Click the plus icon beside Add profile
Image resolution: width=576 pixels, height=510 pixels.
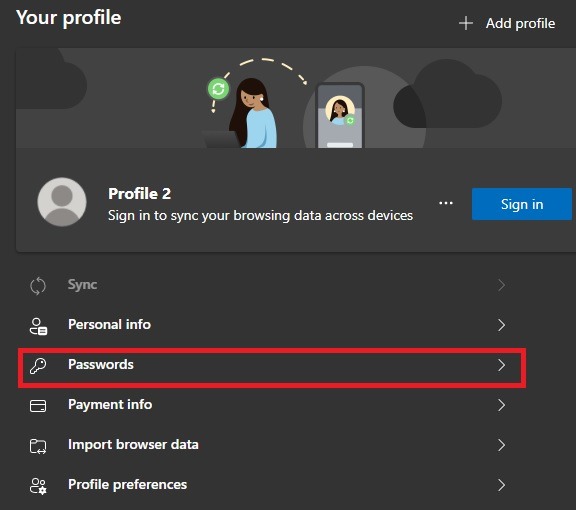tap(466, 23)
